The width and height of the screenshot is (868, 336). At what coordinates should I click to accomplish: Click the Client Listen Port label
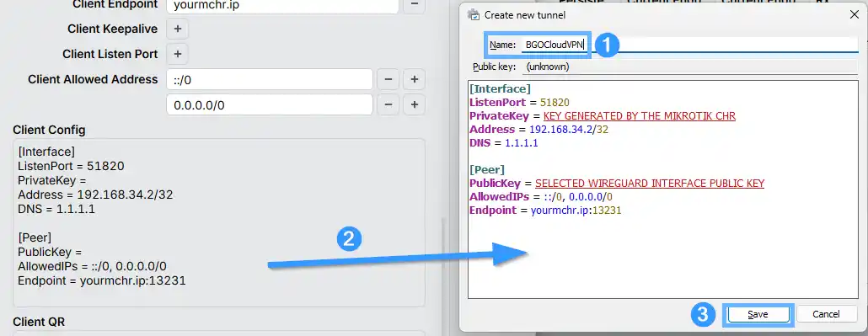coord(110,54)
